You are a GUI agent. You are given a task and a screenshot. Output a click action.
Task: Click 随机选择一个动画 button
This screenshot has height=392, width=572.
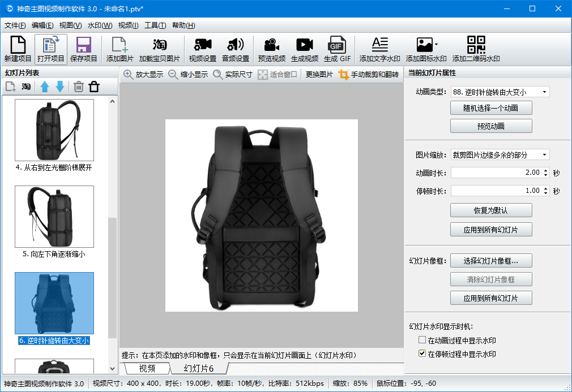click(491, 107)
